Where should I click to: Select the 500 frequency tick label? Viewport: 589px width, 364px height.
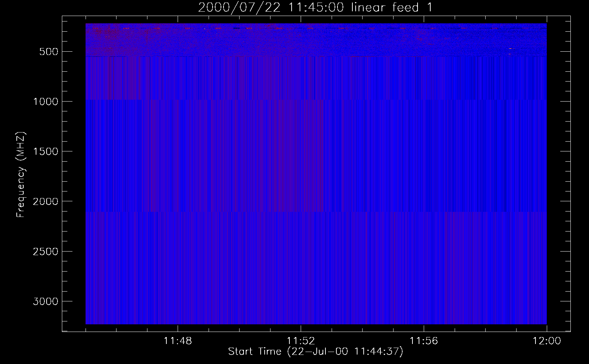pyautogui.click(x=49, y=52)
